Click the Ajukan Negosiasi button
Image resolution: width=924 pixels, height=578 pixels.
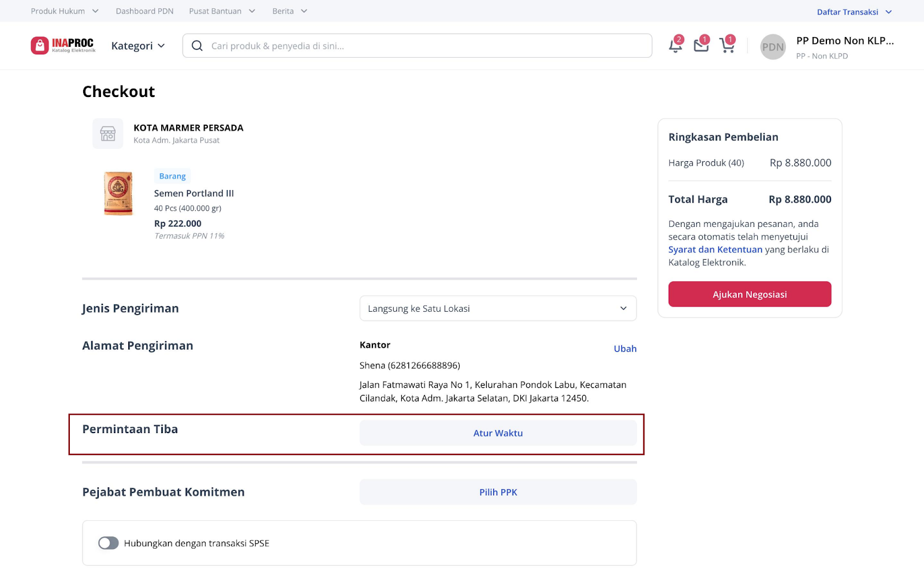coord(750,294)
